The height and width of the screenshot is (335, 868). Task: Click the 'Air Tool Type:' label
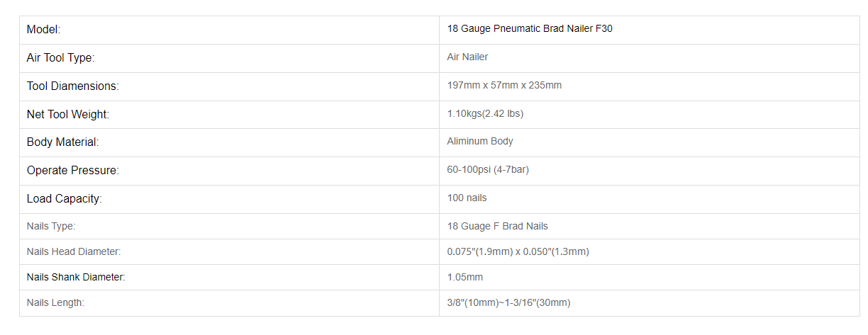pyautogui.click(x=60, y=57)
